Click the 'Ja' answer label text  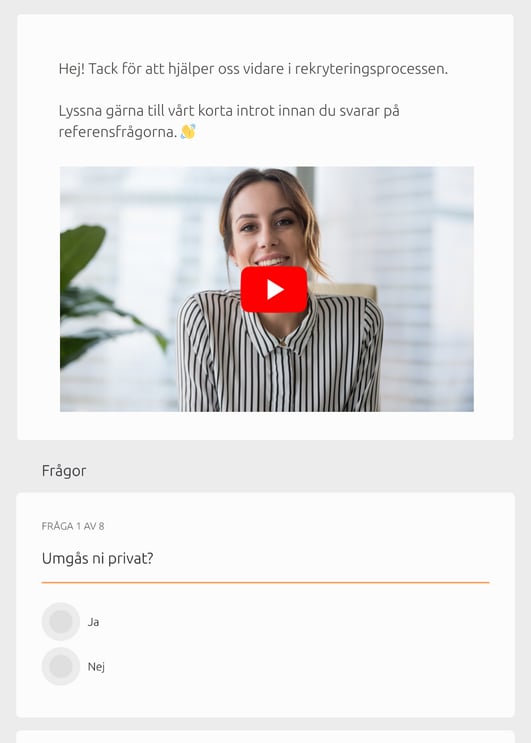[93, 622]
